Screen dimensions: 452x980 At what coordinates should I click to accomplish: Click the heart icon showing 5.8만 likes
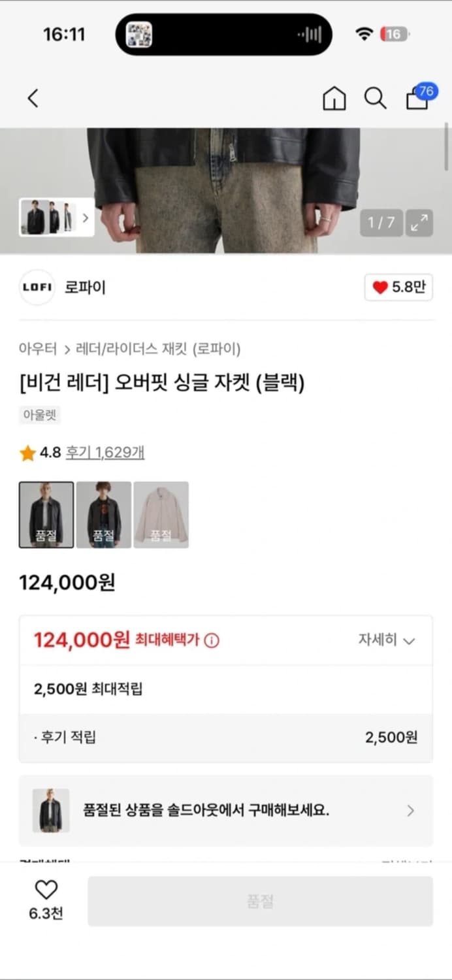[x=398, y=287]
